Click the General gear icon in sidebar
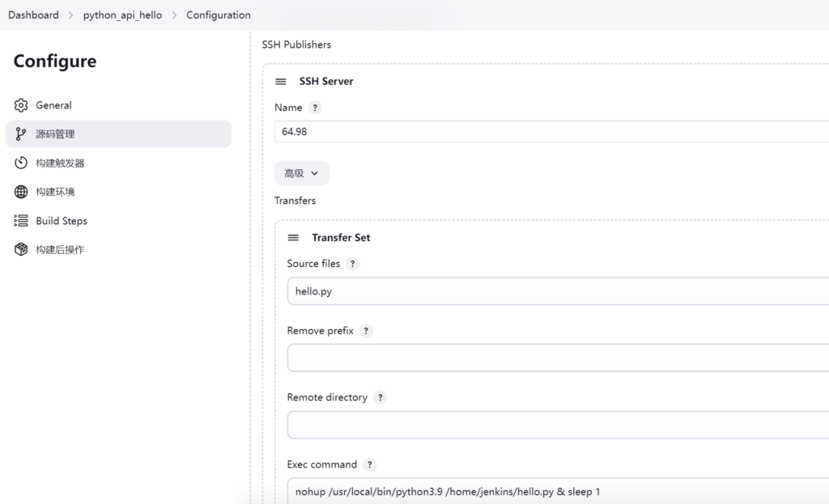 (21, 105)
